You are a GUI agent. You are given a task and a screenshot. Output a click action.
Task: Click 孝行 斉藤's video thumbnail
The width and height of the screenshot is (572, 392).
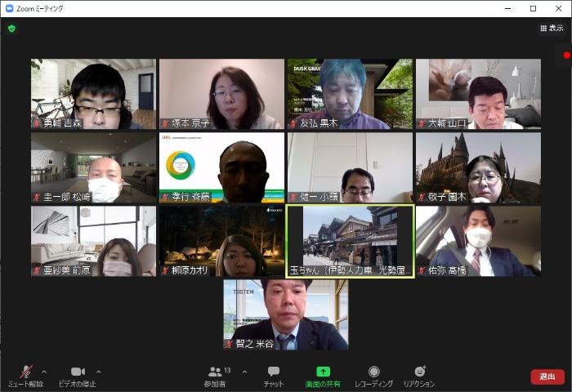[x=221, y=167]
